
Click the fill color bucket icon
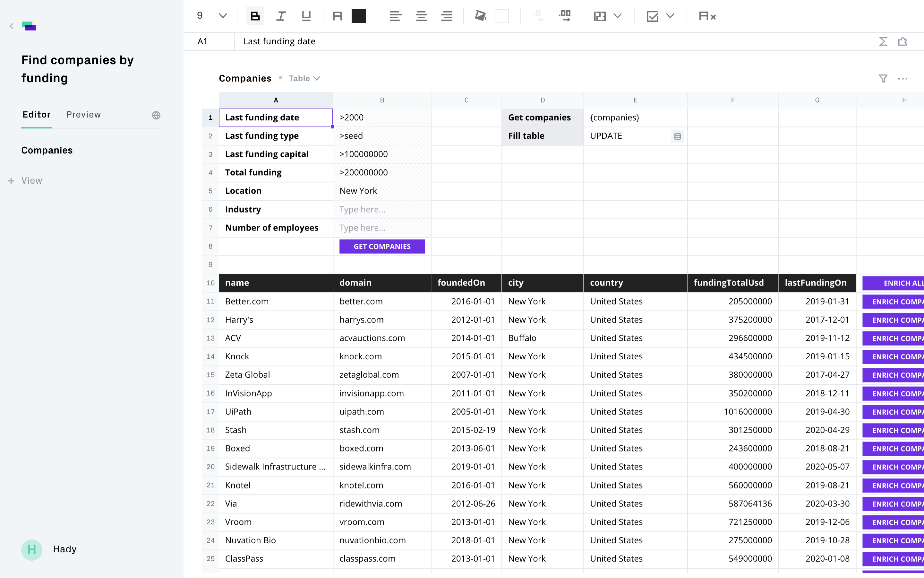[x=480, y=16]
